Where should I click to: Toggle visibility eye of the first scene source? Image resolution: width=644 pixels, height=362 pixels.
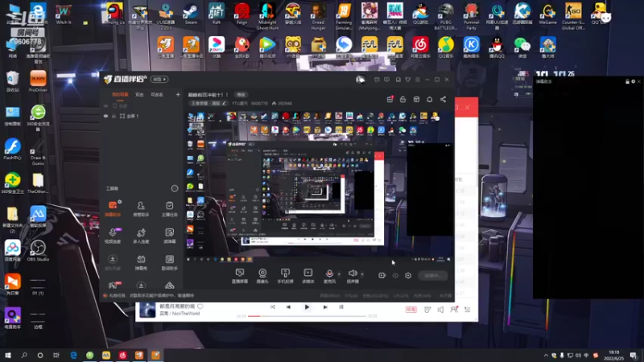pyautogui.click(x=106, y=106)
